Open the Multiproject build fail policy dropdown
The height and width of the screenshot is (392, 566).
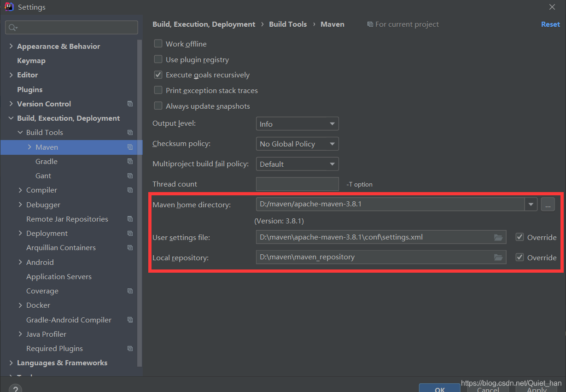point(297,164)
